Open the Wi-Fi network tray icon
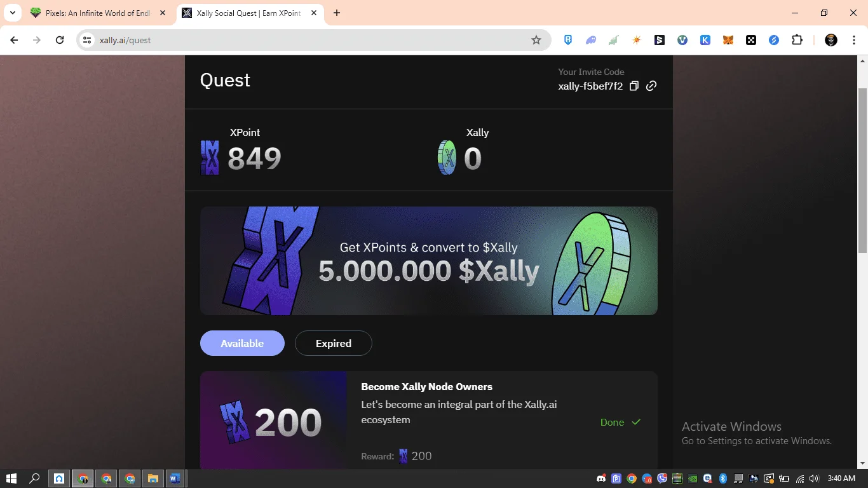The width and height of the screenshot is (868, 488). click(799, 478)
